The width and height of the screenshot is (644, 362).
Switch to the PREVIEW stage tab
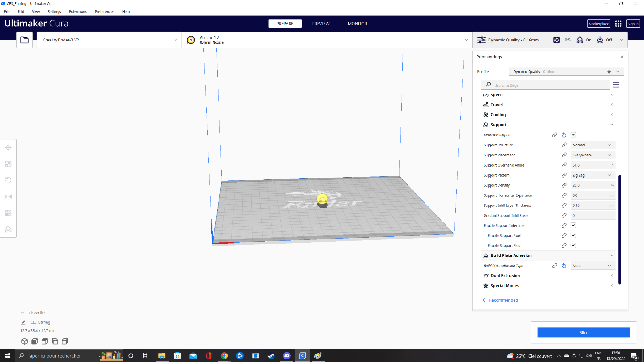pyautogui.click(x=320, y=24)
